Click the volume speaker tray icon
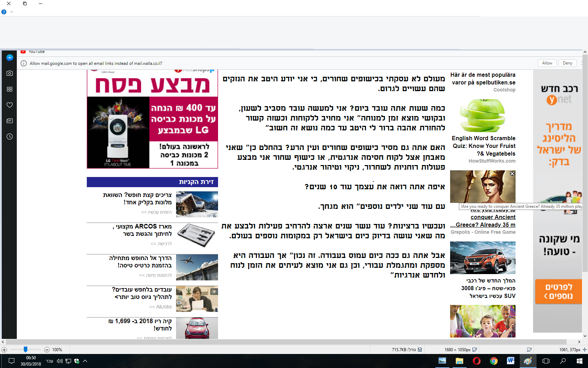The image size is (588, 368). coord(59,361)
